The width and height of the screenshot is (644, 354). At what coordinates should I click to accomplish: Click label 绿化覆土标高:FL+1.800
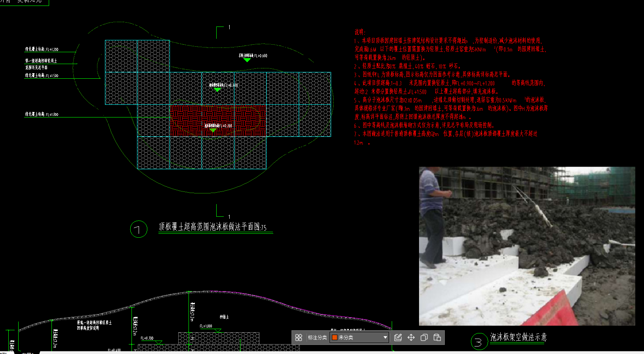point(42,114)
